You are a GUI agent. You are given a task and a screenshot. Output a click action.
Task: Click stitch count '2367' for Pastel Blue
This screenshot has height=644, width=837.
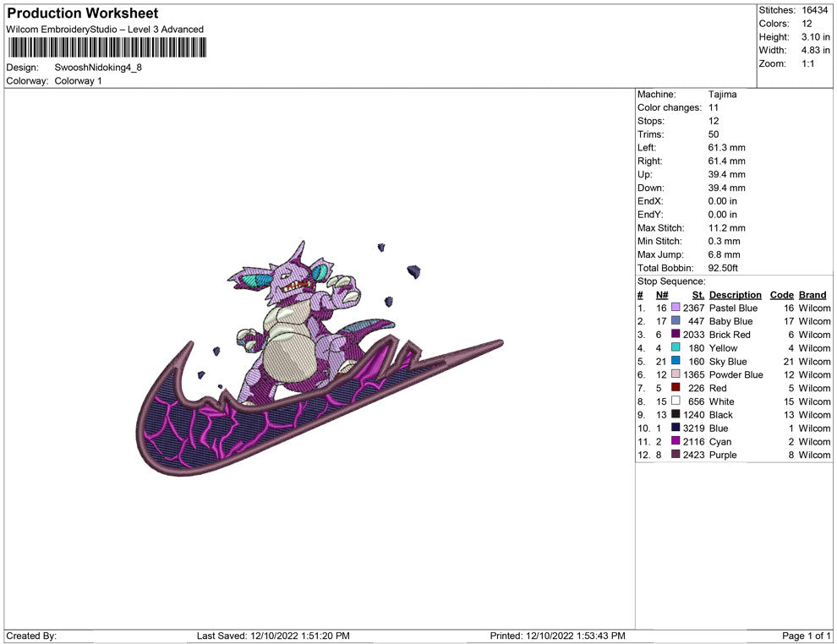click(693, 308)
